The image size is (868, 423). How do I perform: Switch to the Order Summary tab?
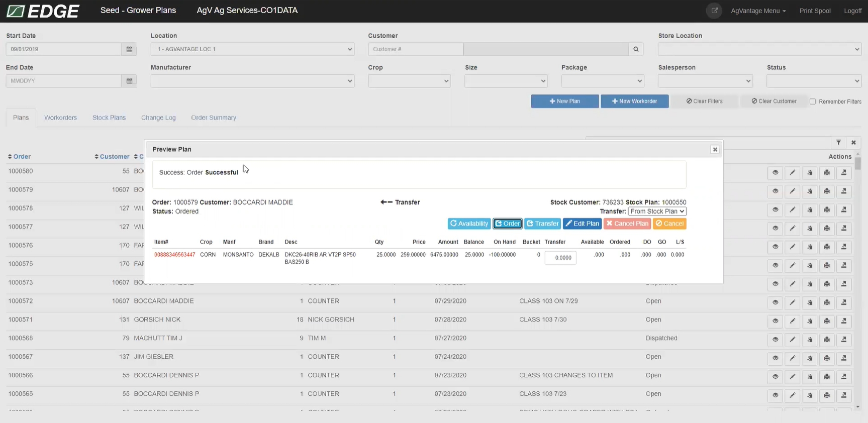click(214, 118)
